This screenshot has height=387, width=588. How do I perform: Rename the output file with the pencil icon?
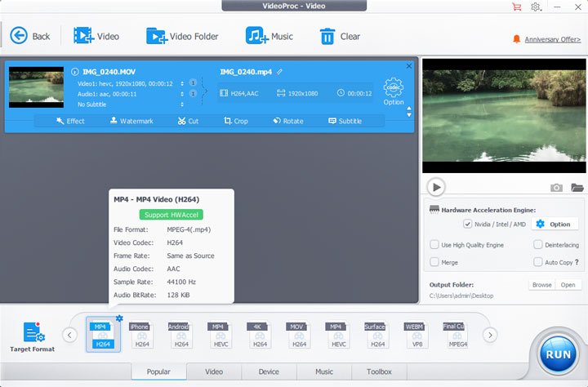click(x=280, y=72)
